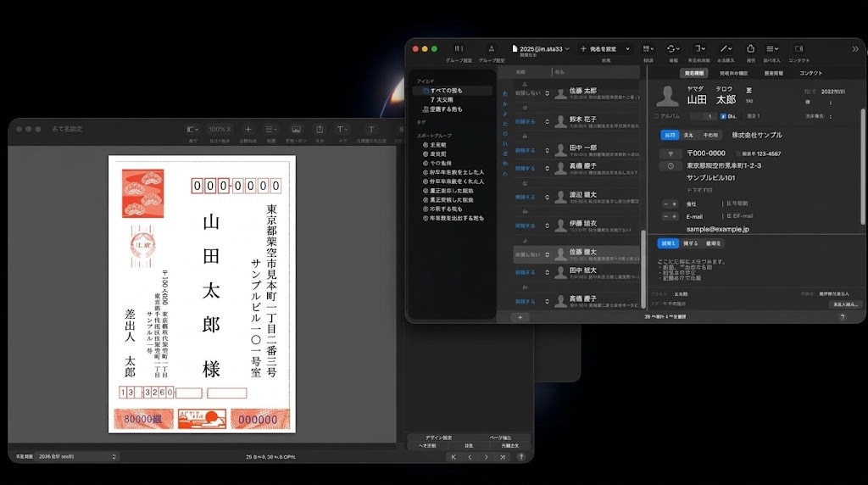Click the postal mark icon beside 〒000-0000

(x=670, y=153)
